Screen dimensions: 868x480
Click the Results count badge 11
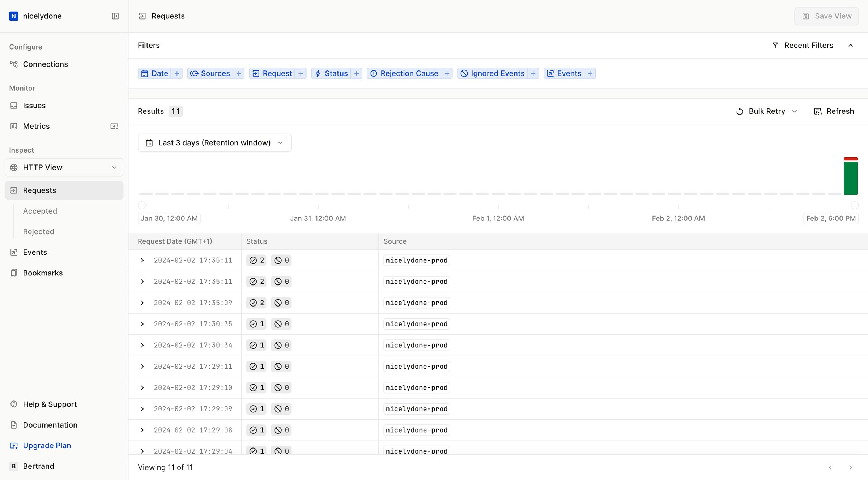point(176,111)
